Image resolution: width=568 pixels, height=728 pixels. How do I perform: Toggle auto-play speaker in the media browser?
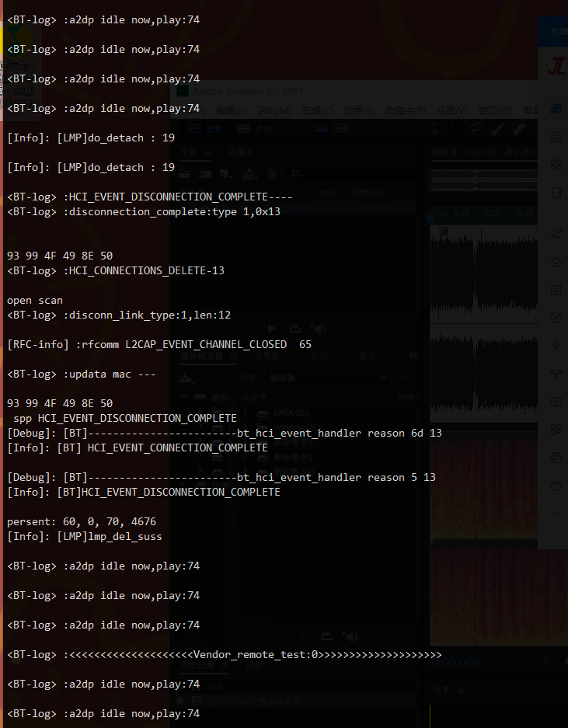point(351,636)
